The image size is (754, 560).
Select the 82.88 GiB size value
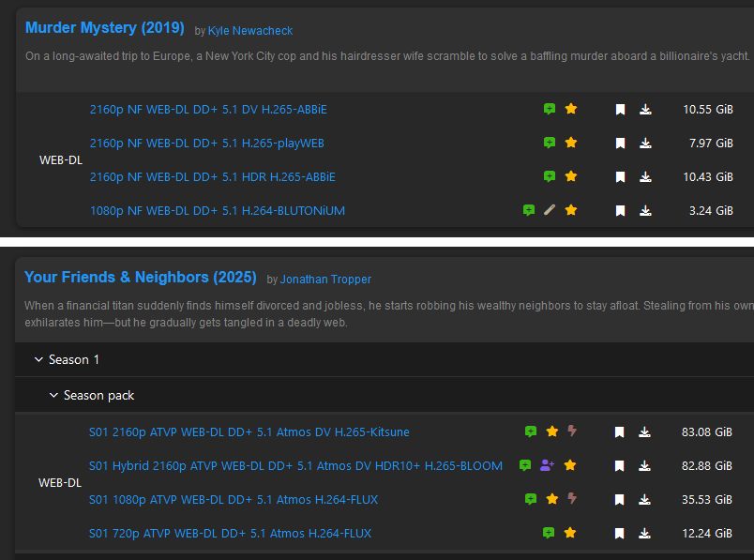click(x=707, y=465)
